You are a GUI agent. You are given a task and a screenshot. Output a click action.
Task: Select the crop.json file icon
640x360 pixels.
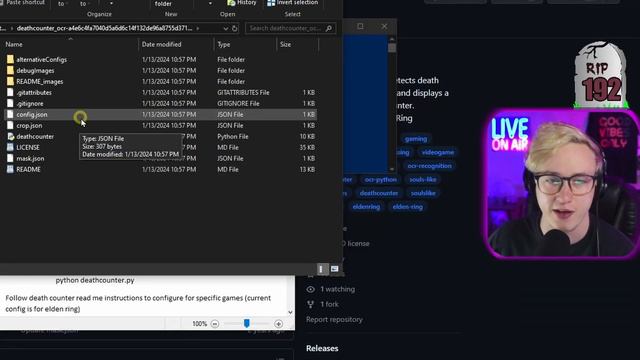pyautogui.click(x=10, y=126)
